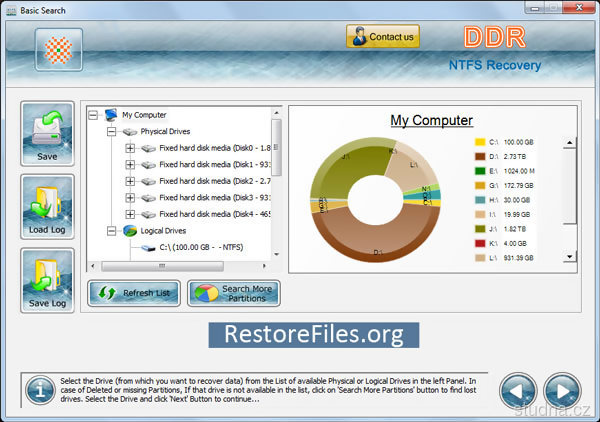The width and height of the screenshot is (600, 422).
Task: Click the legend entry D:\ 2.73 TB
Action: [501, 157]
